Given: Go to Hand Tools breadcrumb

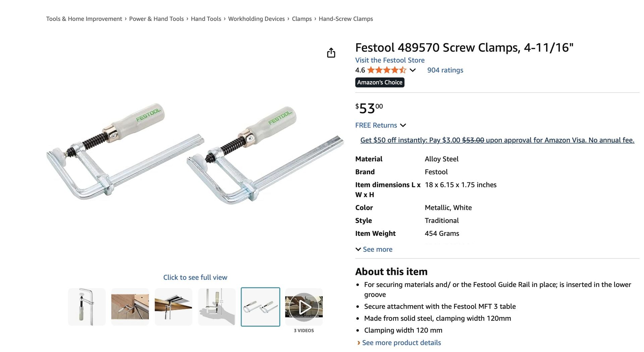Looking at the screenshot, I should tap(206, 19).
